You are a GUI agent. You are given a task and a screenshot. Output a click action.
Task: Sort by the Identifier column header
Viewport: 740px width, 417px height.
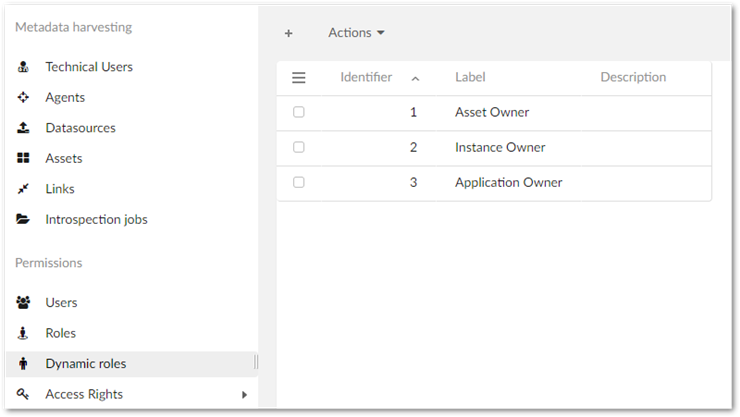[366, 77]
